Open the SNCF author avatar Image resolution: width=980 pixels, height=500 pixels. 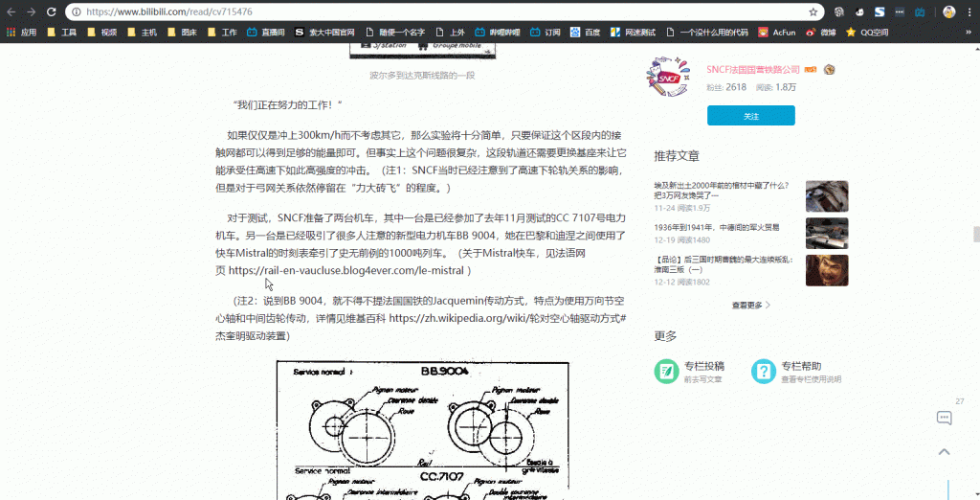pos(668,77)
